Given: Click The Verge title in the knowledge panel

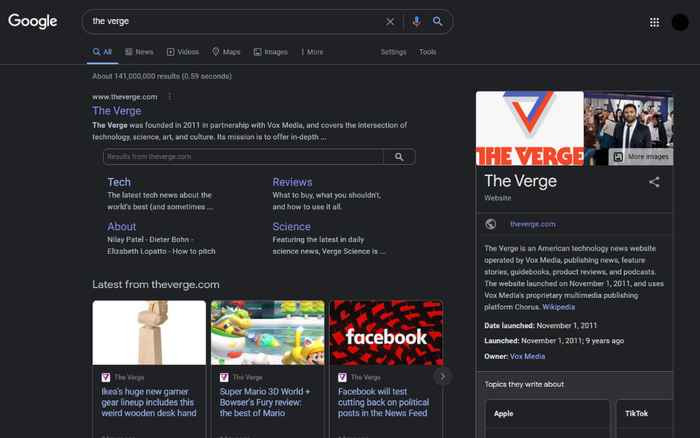Looking at the screenshot, I should pyautogui.click(x=521, y=181).
